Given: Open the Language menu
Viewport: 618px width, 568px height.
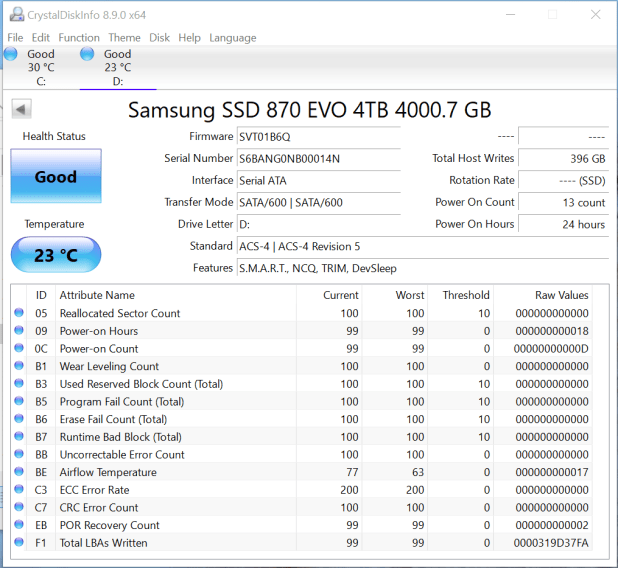Looking at the screenshot, I should [233, 38].
